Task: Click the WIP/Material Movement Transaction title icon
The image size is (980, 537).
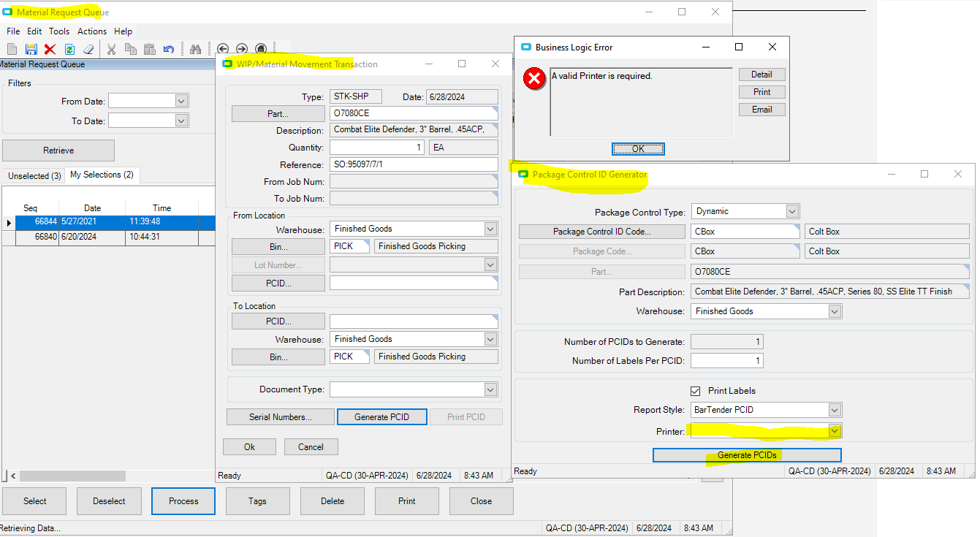Action: pos(227,64)
